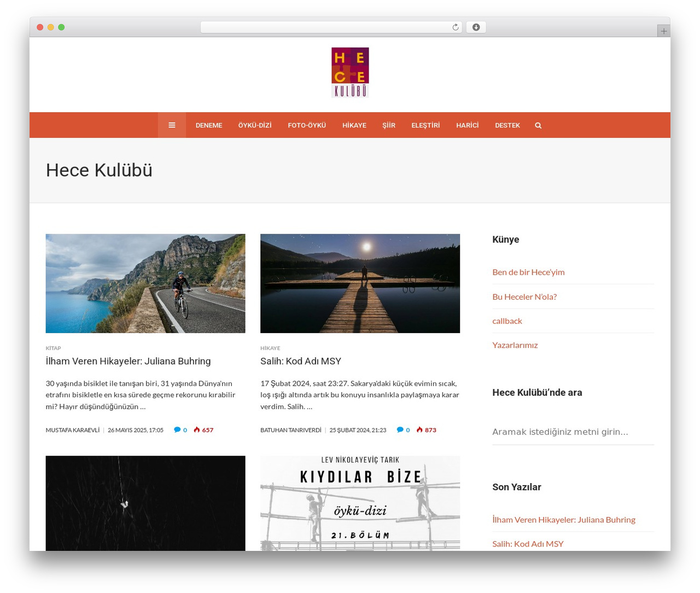Viewport: 700px width, 593px height.
Task: Open author link BATUHAN TANRIVERDİ
Action: pyautogui.click(x=291, y=430)
